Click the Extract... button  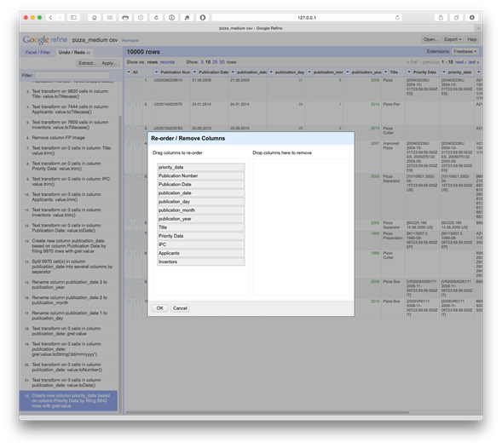[x=88, y=63]
